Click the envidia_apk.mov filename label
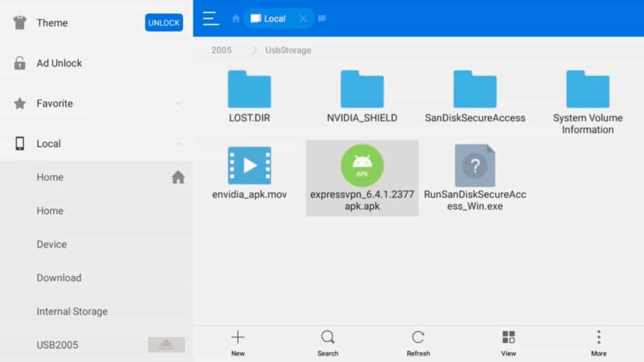 pyautogui.click(x=249, y=195)
